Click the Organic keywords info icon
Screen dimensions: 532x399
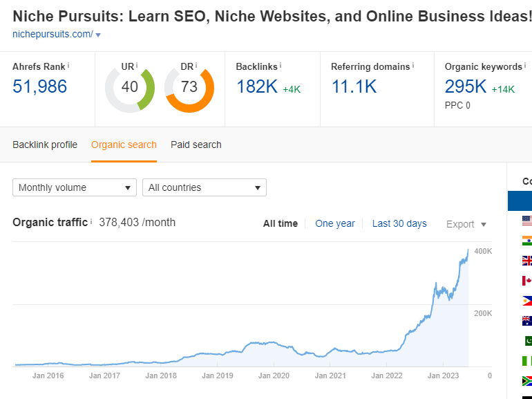click(525, 65)
